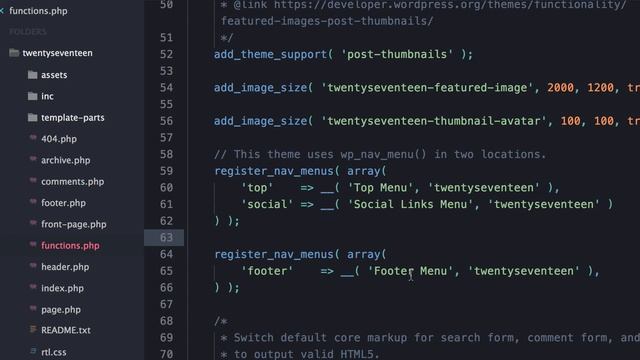Click the 'Top Menu' string

point(380,188)
